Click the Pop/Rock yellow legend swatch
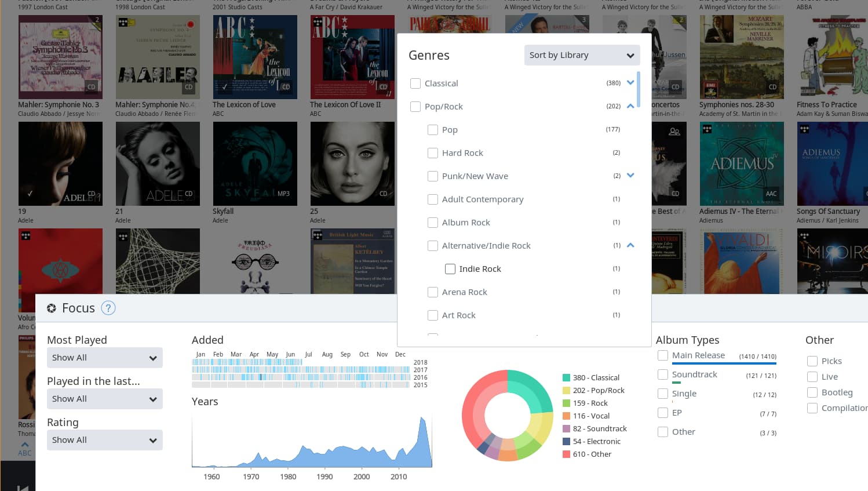 (x=566, y=390)
